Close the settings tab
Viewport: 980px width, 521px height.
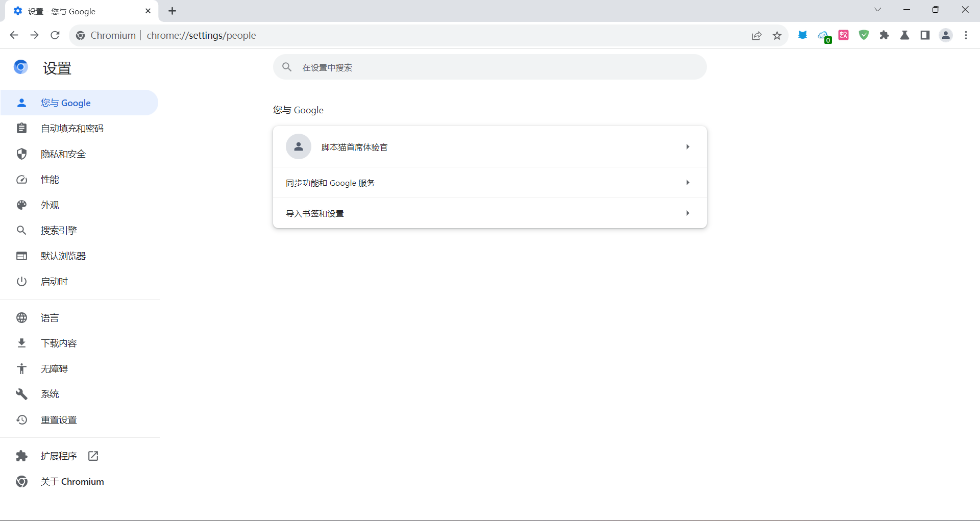pos(148,11)
